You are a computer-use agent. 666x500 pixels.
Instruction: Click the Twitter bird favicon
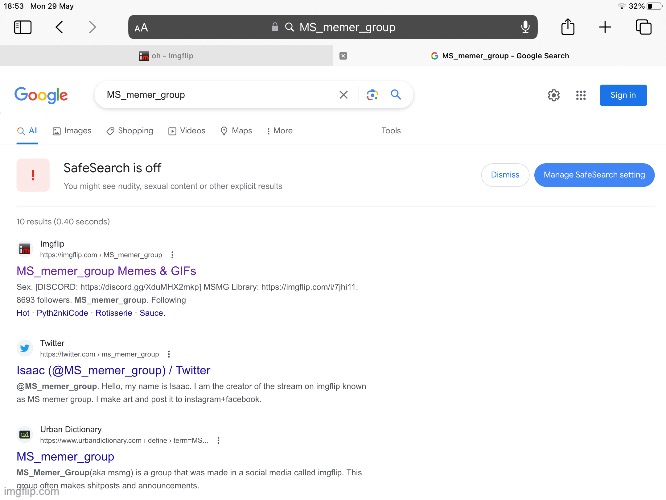click(25, 348)
